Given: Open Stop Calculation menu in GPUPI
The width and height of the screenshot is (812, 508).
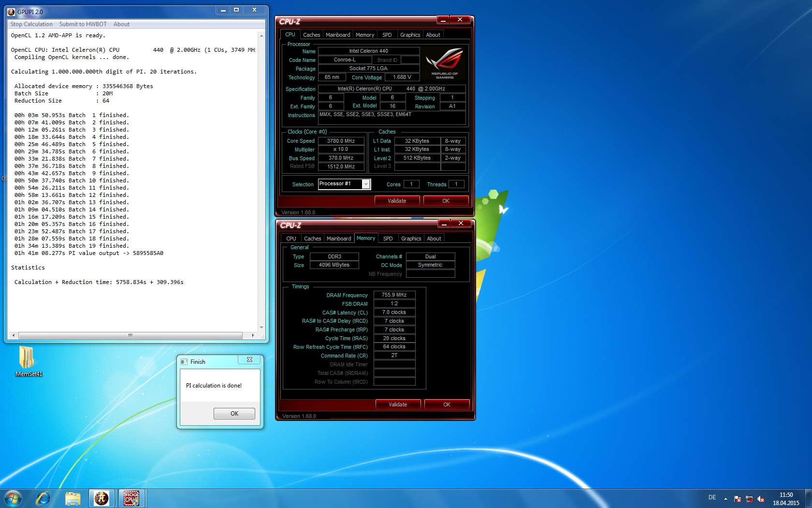Looking at the screenshot, I should pos(31,24).
